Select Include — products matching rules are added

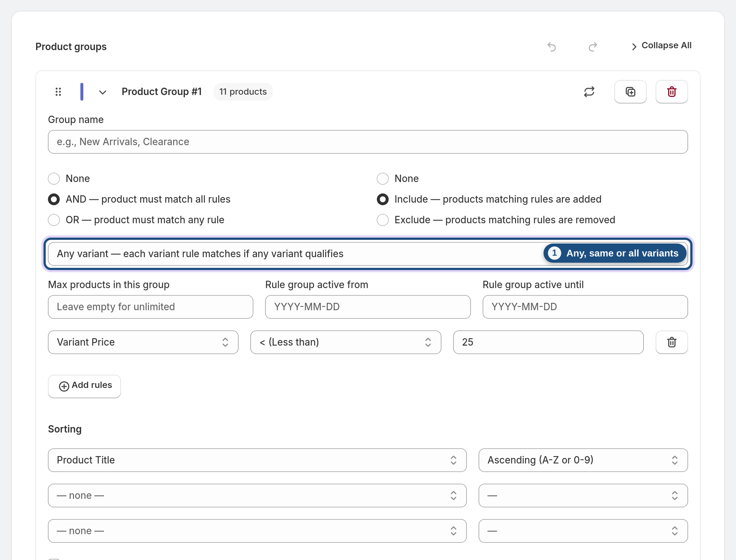click(x=489, y=199)
